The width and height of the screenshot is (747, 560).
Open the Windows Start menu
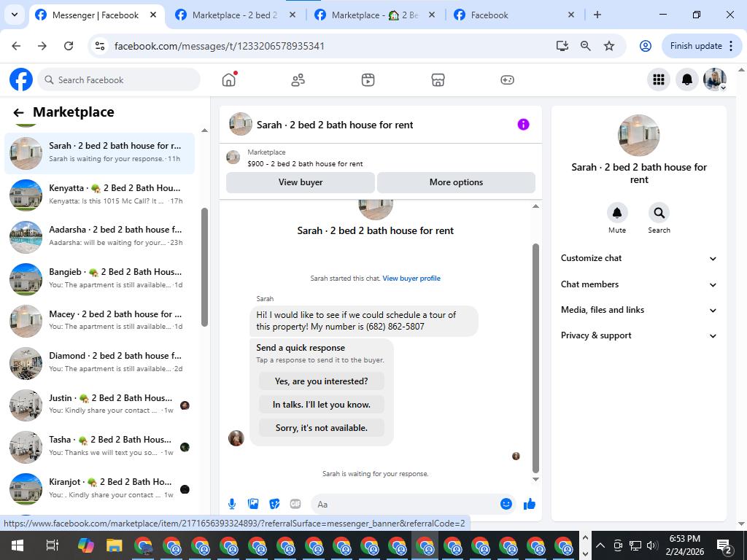tap(18, 545)
